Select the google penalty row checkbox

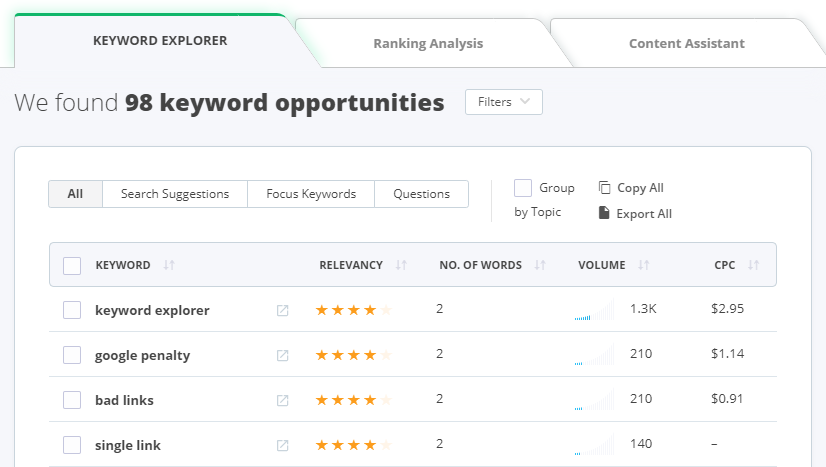click(x=72, y=356)
